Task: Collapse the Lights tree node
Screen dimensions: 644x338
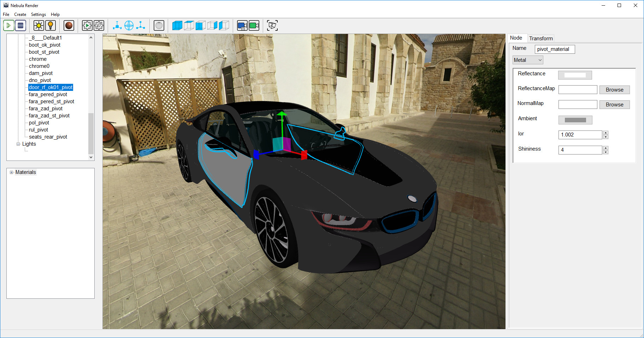Action: tap(18, 144)
